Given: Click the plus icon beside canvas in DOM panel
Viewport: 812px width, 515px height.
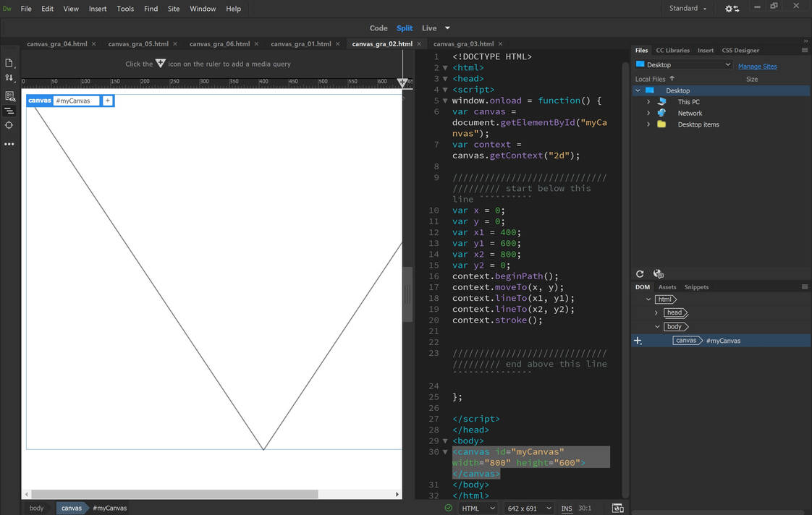Looking at the screenshot, I should point(638,341).
